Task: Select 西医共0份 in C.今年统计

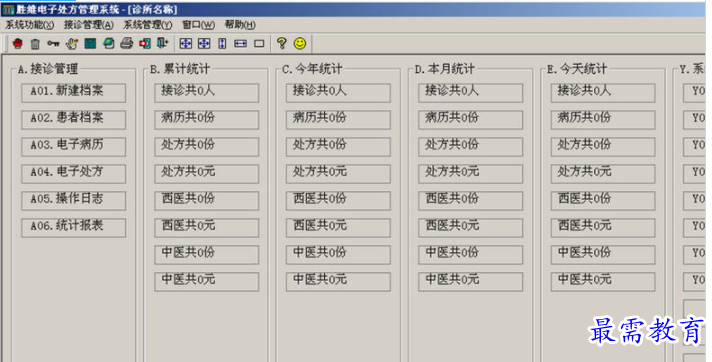Action: coord(338,201)
